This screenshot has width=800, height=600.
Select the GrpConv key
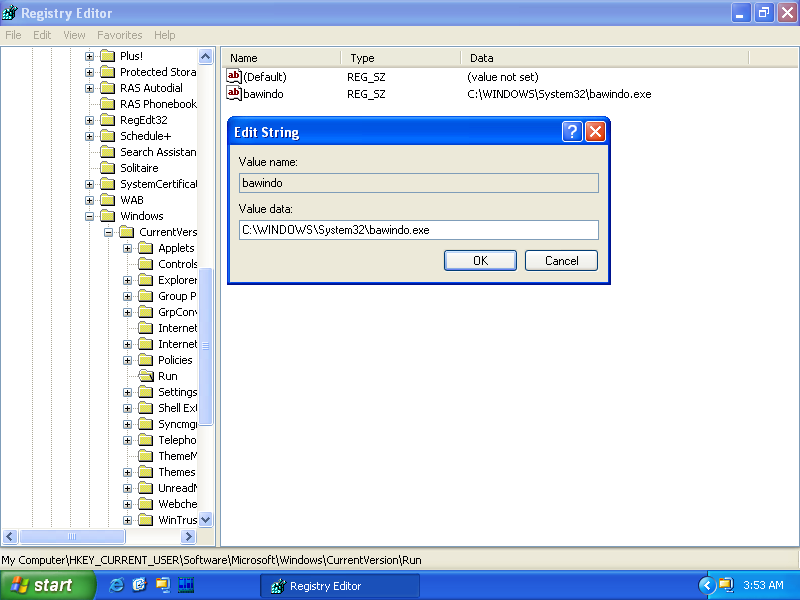coord(177,312)
